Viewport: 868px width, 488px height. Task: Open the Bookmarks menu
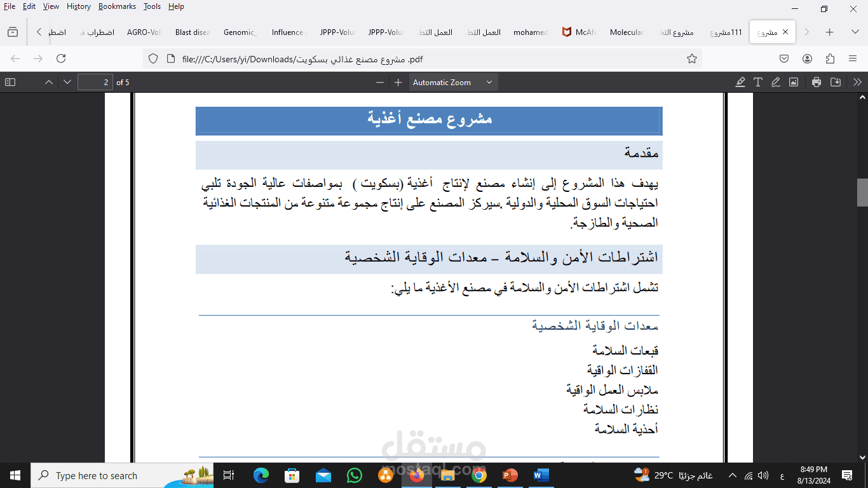pyautogui.click(x=118, y=6)
